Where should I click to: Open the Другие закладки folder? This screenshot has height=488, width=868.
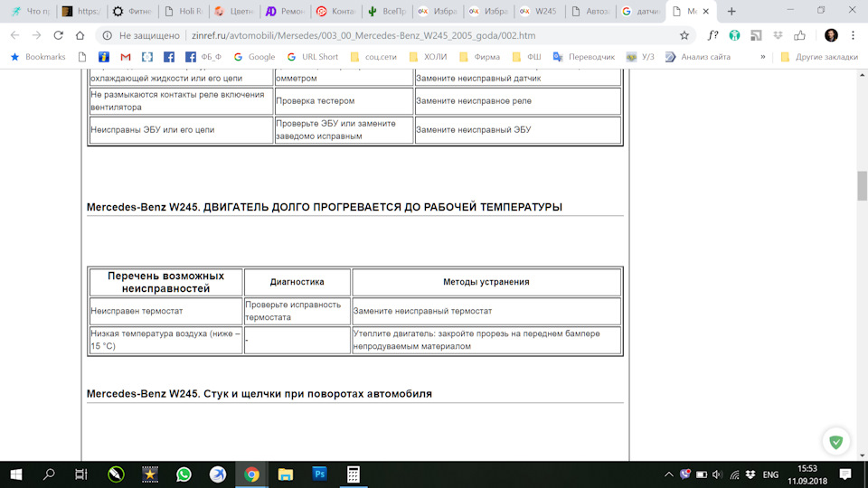819,57
